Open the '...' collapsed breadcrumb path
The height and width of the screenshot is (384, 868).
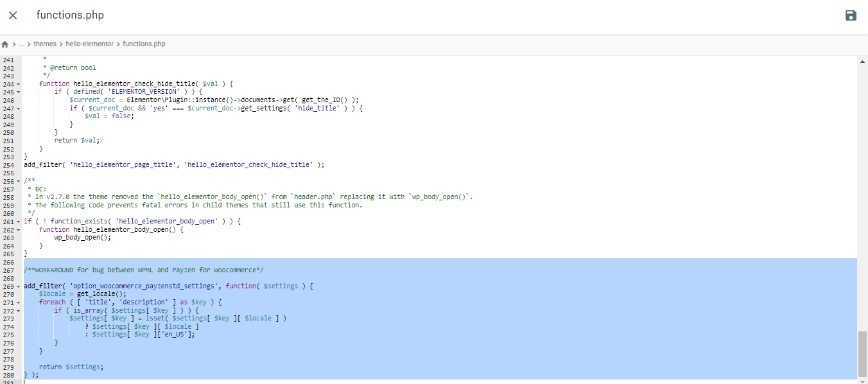(x=21, y=44)
